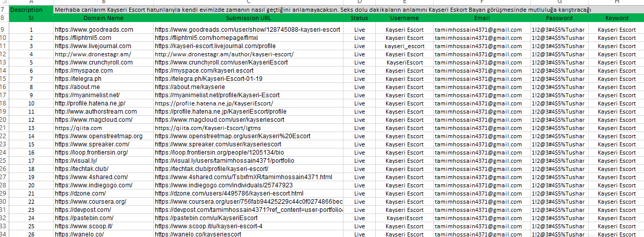Select the https://www.spreaker.com/ domain cell

tap(104, 144)
